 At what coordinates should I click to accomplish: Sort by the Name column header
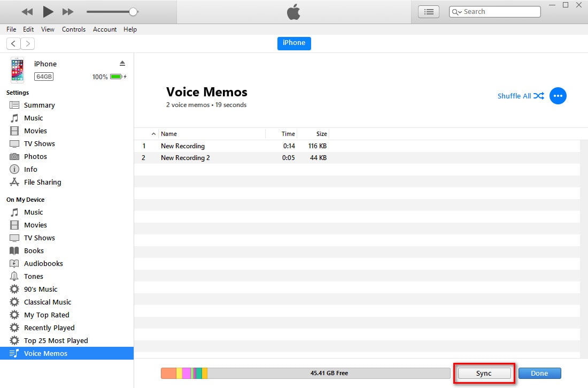[x=212, y=134]
